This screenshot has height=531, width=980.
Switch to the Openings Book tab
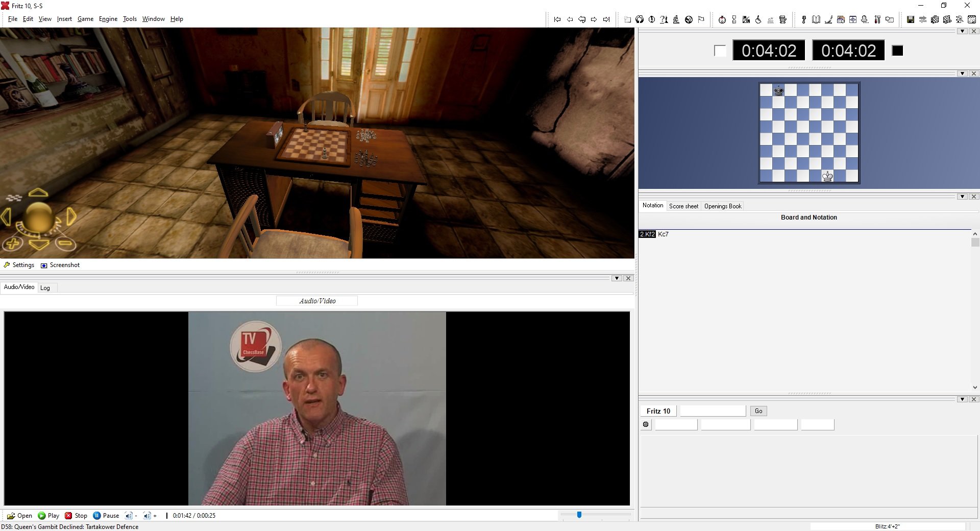coord(723,206)
